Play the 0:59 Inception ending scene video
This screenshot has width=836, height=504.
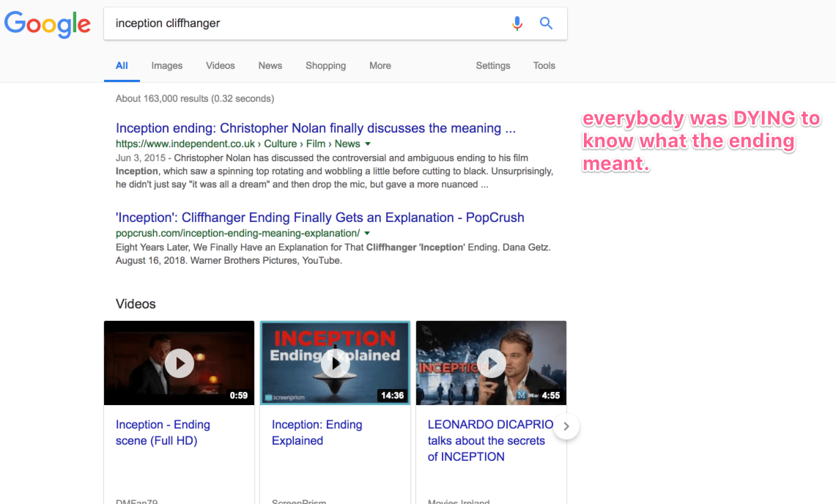(x=179, y=363)
